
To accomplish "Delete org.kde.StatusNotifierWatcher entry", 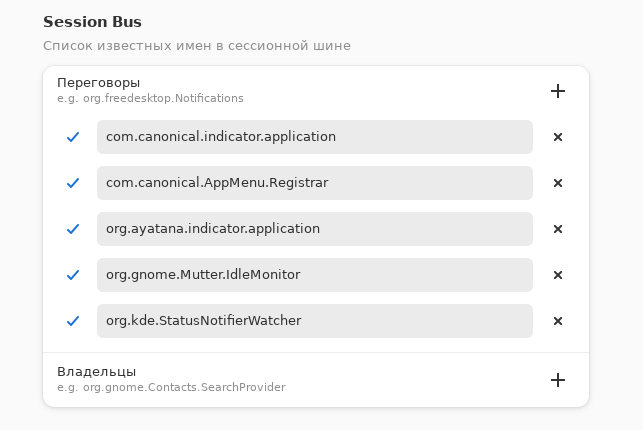I will pos(558,321).
